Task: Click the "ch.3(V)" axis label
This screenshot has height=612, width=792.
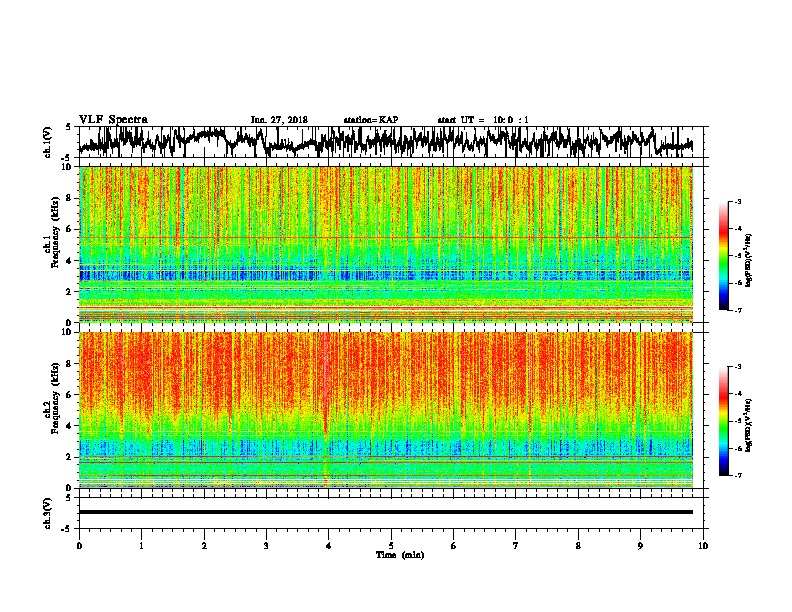Action: 48,513
